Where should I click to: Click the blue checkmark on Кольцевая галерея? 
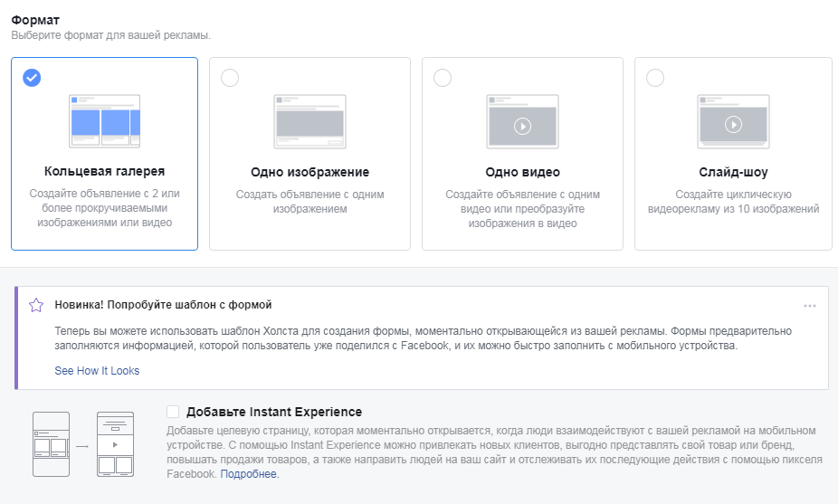tap(32, 78)
